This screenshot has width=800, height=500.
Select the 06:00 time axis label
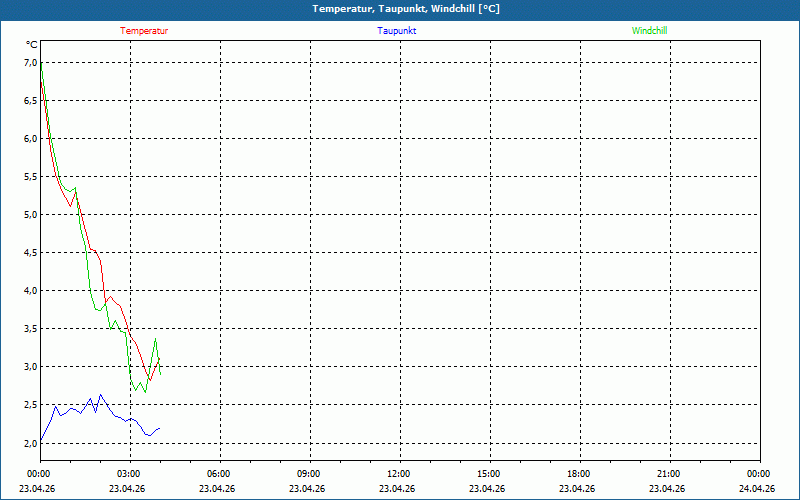[x=219, y=474]
